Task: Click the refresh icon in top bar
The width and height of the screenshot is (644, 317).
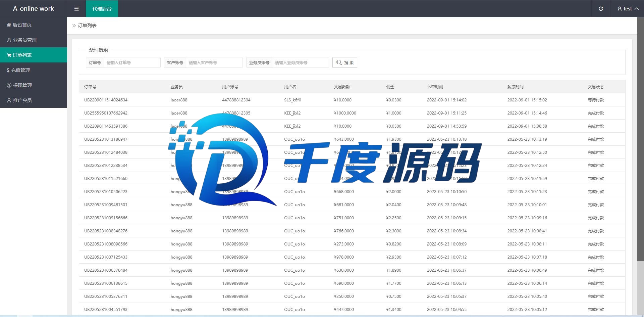Action: point(601,9)
